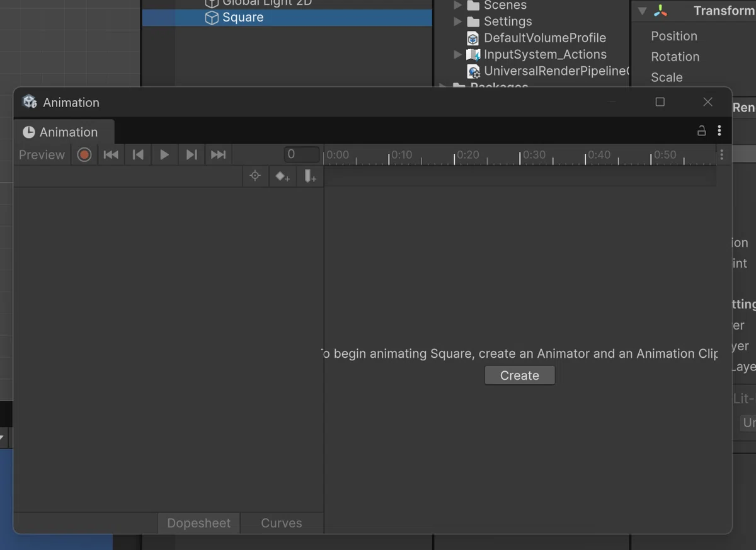756x550 pixels.
Task: Toggle the Preview mode button
Action: pyautogui.click(x=42, y=154)
